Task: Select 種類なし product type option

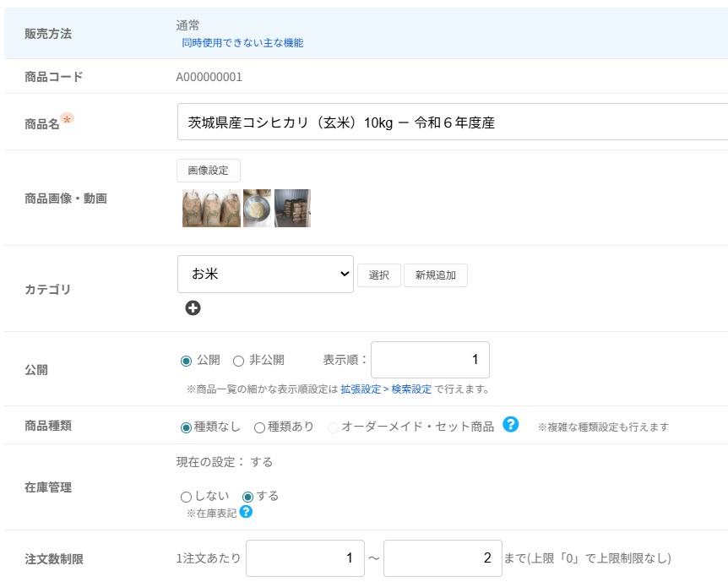Action: [x=187, y=427]
